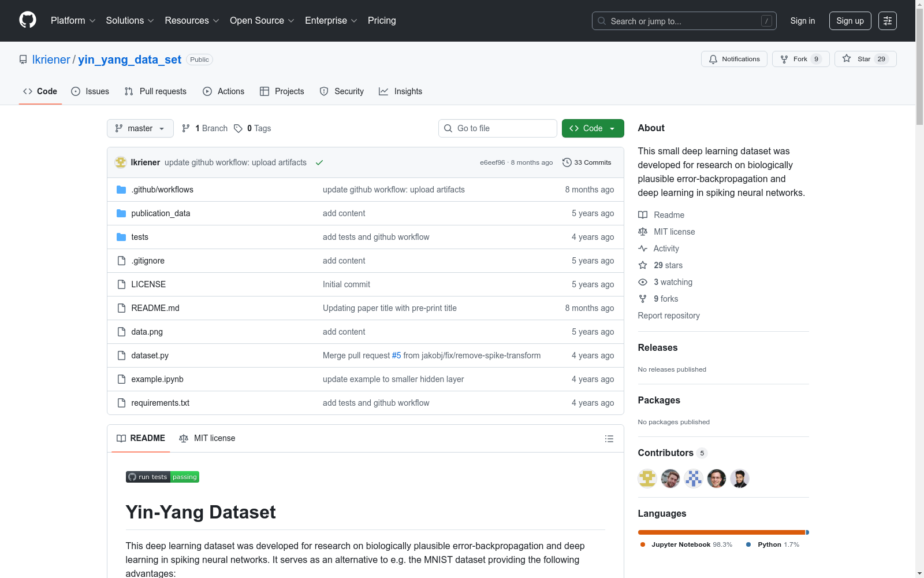Switch to the MIT license tab in README

(x=207, y=438)
